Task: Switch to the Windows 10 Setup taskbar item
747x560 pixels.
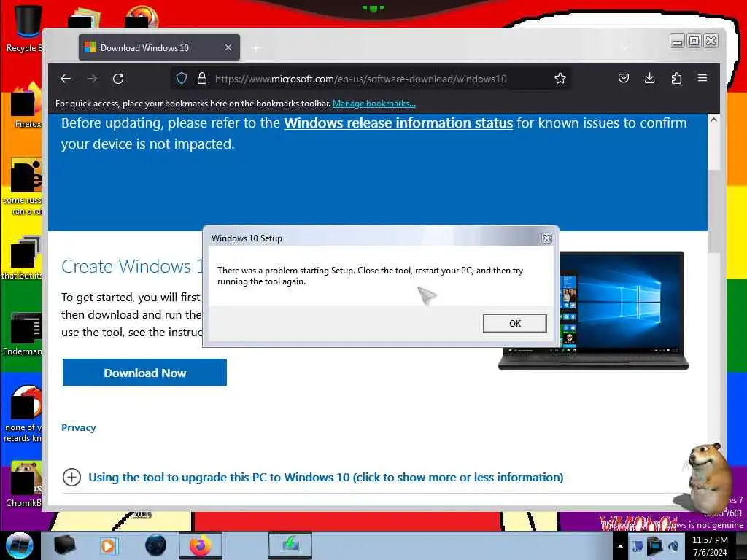Action: pos(290,545)
